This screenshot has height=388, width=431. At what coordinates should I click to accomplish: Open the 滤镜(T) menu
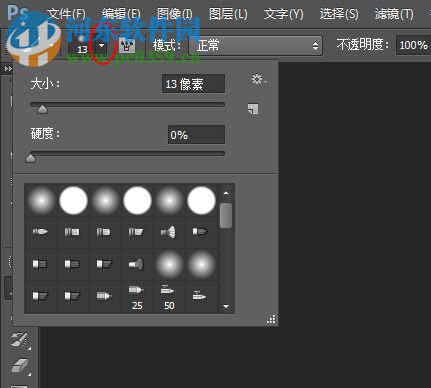coord(394,14)
